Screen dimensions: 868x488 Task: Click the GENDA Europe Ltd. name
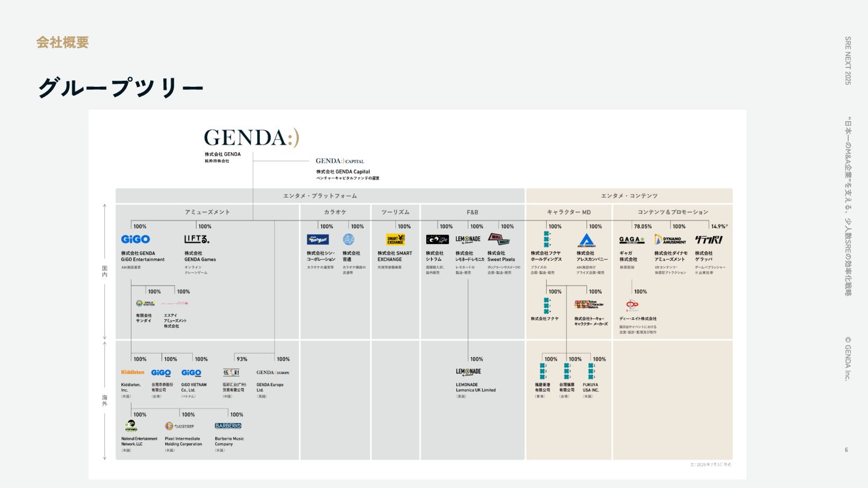(x=269, y=387)
